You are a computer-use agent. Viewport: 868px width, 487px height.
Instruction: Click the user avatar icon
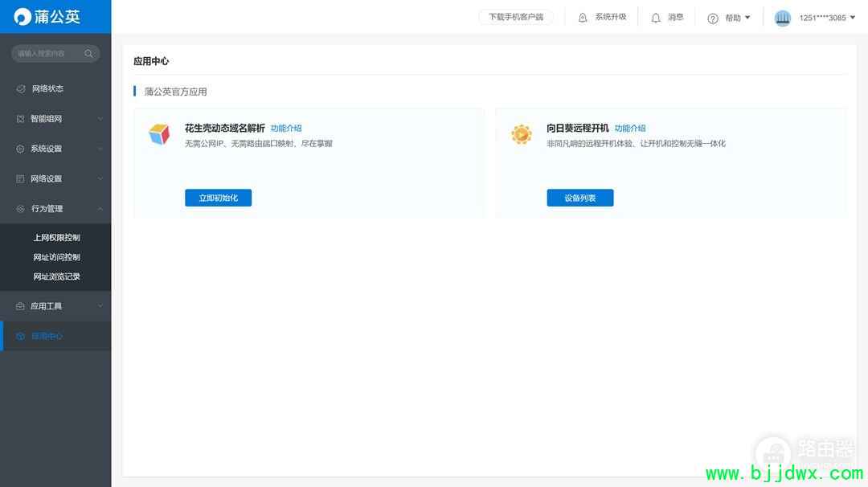(782, 18)
